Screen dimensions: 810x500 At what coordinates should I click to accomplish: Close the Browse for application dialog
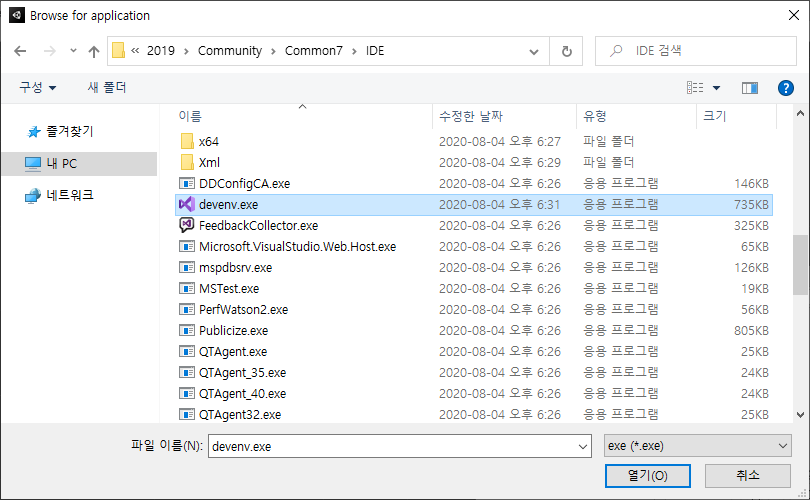794,15
